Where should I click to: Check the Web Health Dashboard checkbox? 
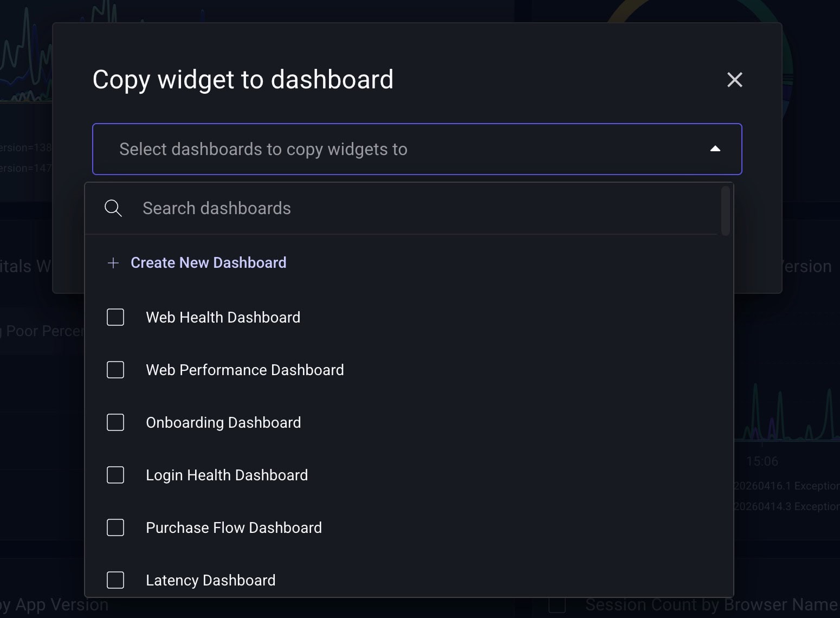[115, 317]
